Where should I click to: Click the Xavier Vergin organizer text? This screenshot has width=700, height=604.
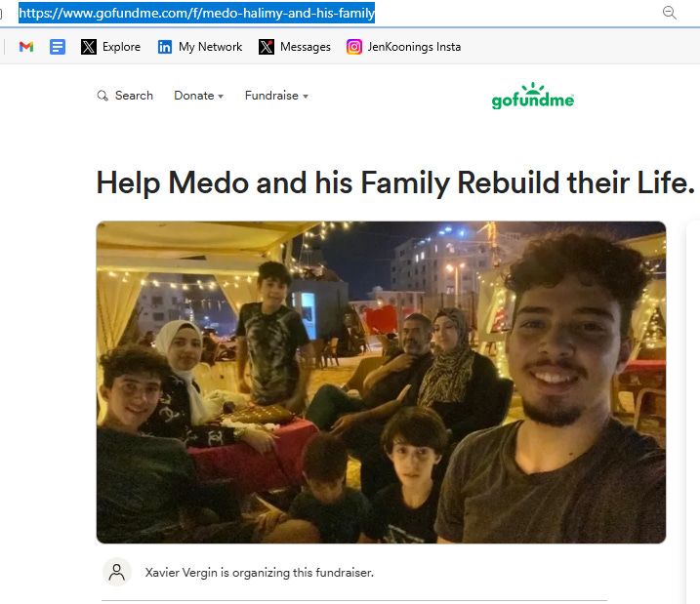pyautogui.click(x=260, y=573)
